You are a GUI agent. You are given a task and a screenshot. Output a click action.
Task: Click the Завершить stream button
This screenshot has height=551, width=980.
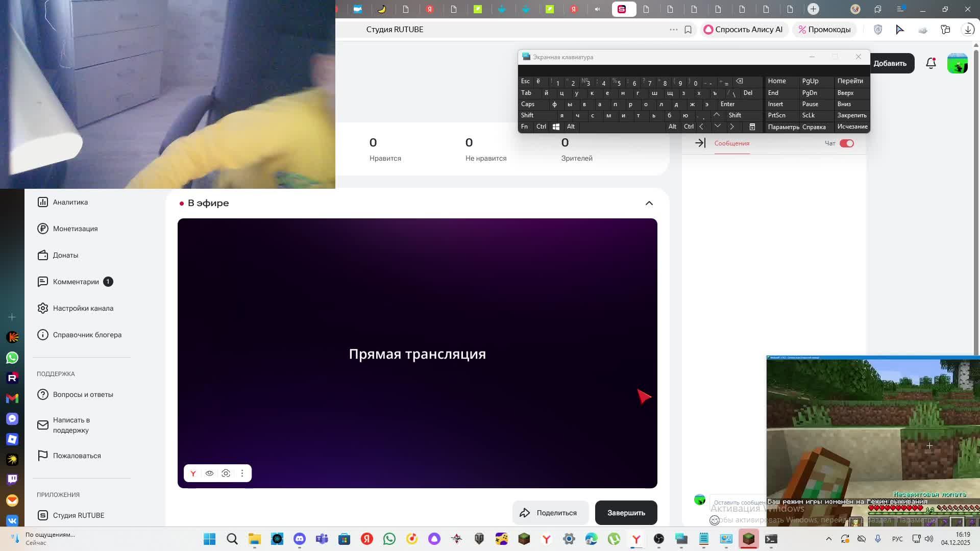626,513
